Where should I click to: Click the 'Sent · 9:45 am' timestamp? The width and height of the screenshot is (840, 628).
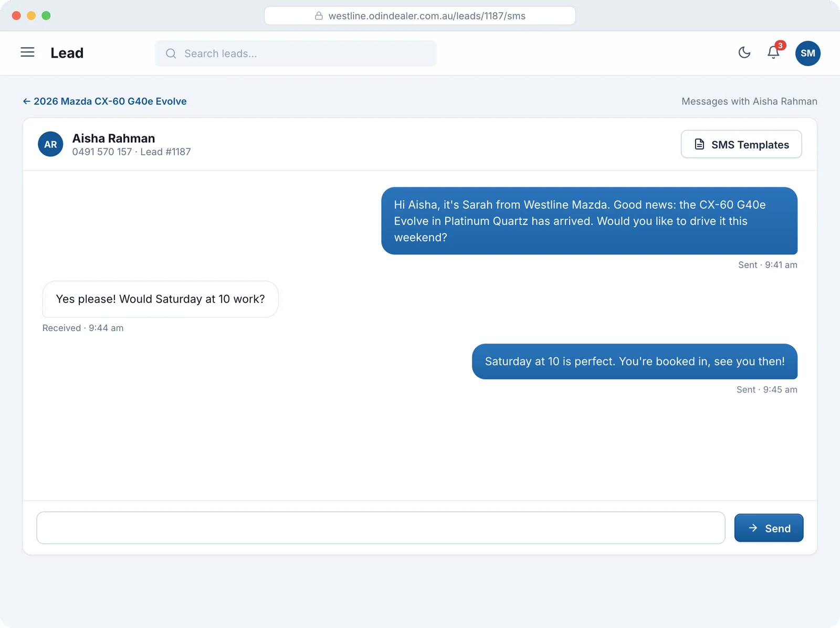click(766, 389)
